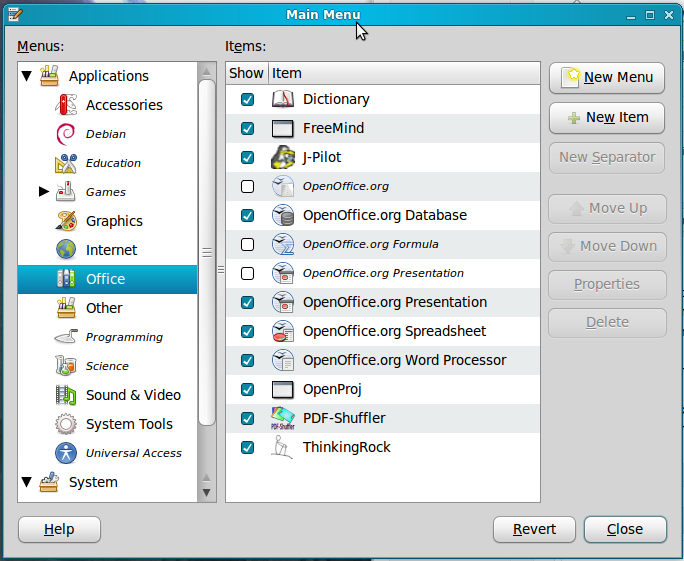Click the System menu toolbox icon
The height and width of the screenshot is (561, 684).
click(49, 482)
